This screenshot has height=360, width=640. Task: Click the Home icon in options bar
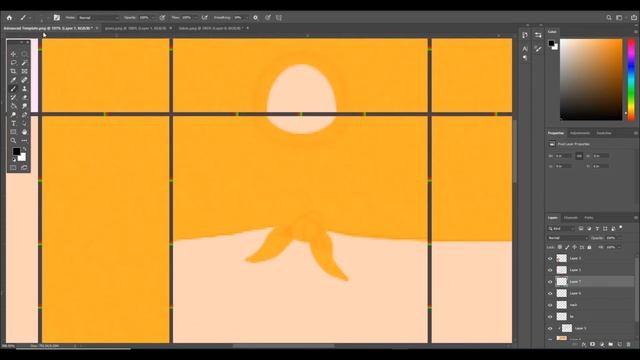(9, 18)
